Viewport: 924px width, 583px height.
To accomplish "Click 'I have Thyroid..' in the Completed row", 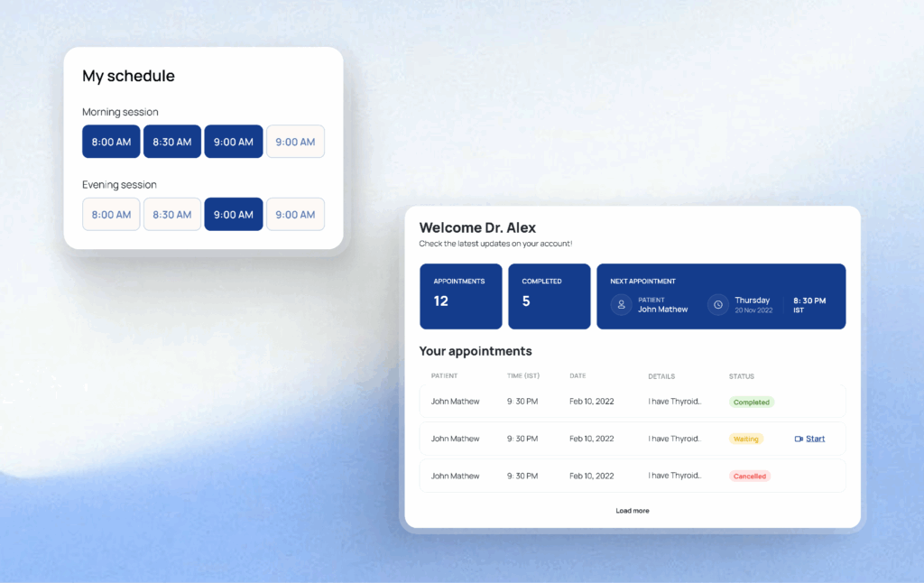I will tap(675, 401).
